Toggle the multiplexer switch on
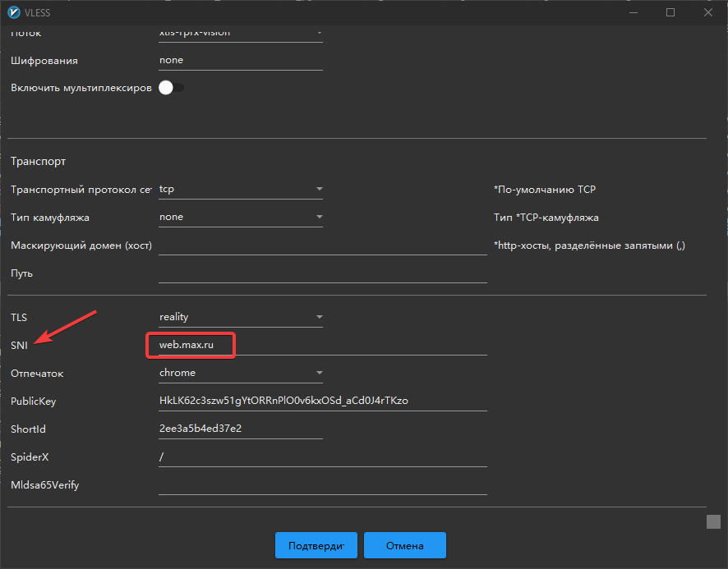 (172, 88)
